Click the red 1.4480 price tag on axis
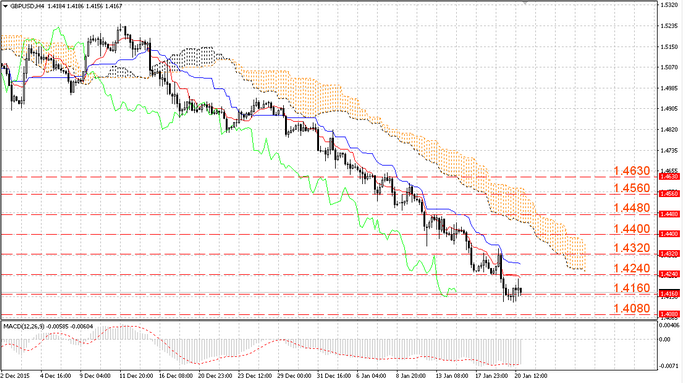Viewport: 685px width, 383px height. (669, 214)
